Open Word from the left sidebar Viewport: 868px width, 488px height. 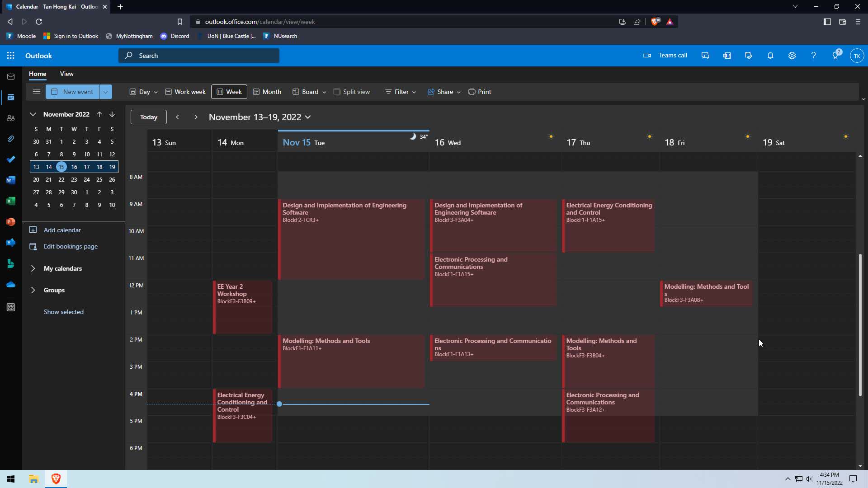[x=11, y=180]
